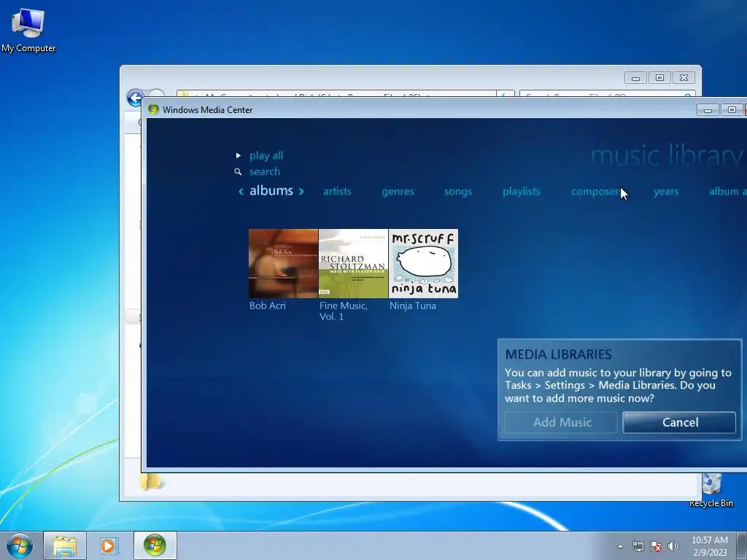Click the Ninja Tuna title text
The image size is (747, 560).
(413, 306)
